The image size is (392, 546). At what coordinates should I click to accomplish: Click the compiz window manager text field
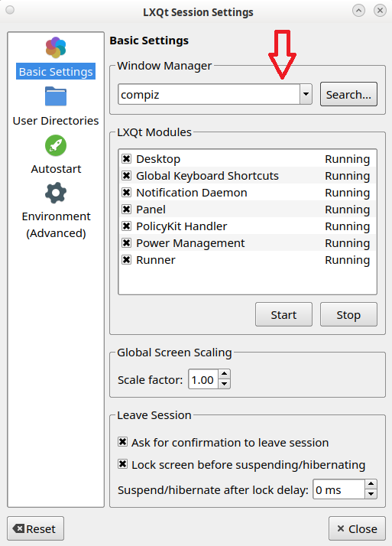209,94
